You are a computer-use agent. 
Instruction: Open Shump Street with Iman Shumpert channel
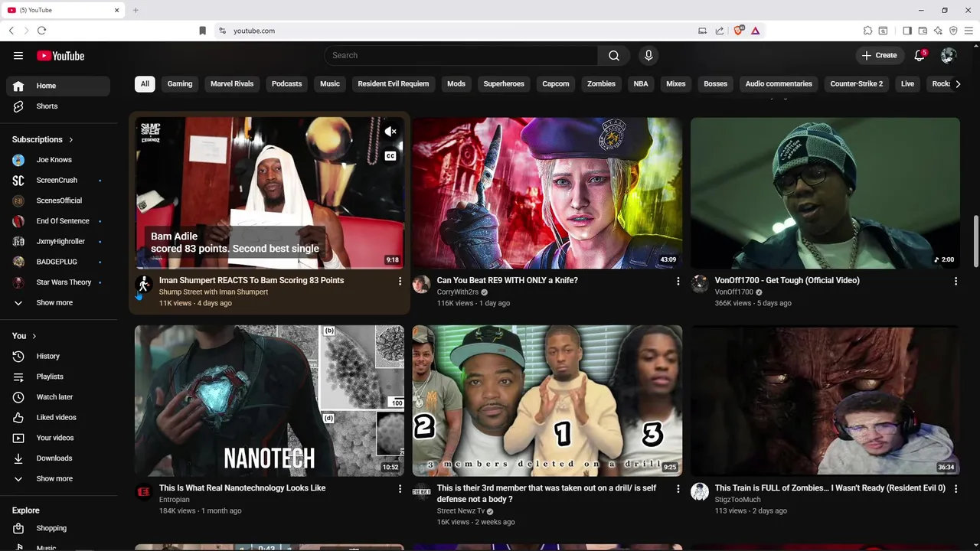214,292
